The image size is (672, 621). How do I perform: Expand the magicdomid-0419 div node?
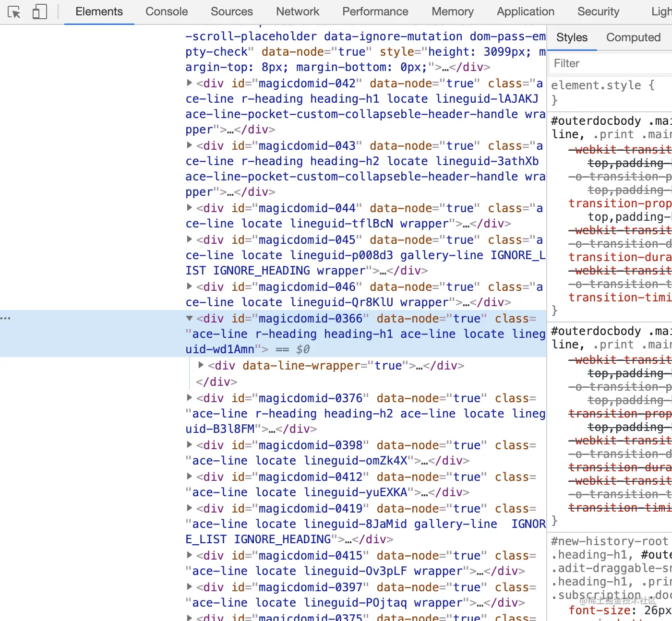[x=190, y=508]
